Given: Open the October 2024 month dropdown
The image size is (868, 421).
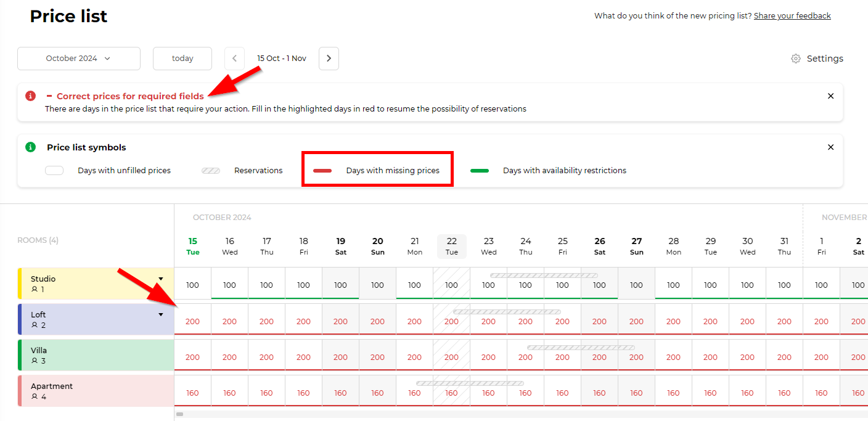Looking at the screenshot, I should click(x=79, y=59).
